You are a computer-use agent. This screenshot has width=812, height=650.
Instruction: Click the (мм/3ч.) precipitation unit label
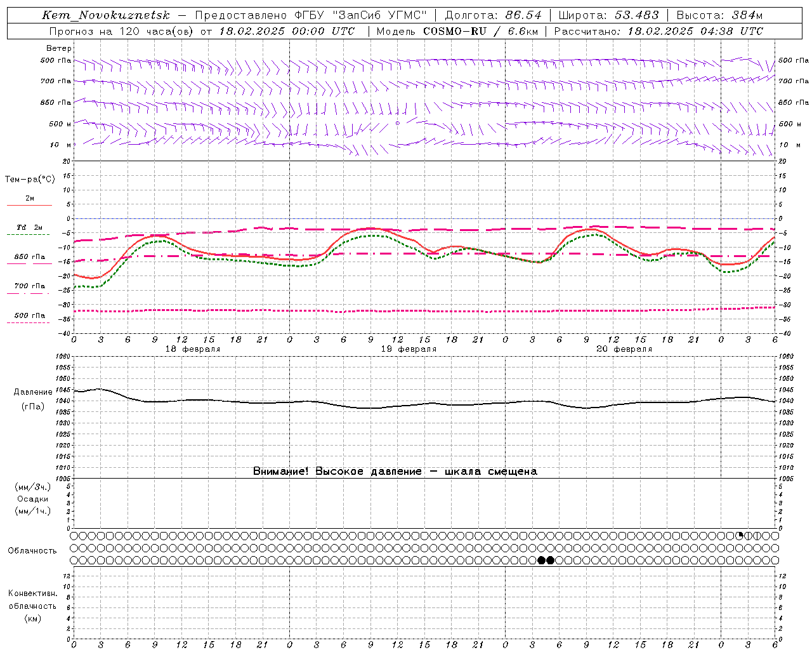(33, 487)
